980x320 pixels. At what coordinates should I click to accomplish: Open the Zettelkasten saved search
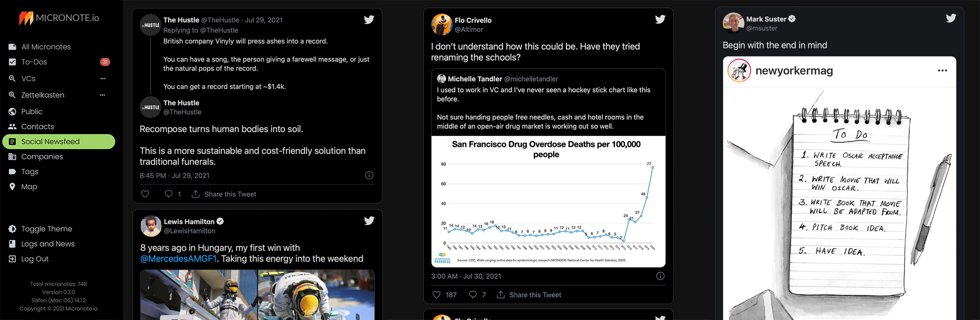[43, 95]
